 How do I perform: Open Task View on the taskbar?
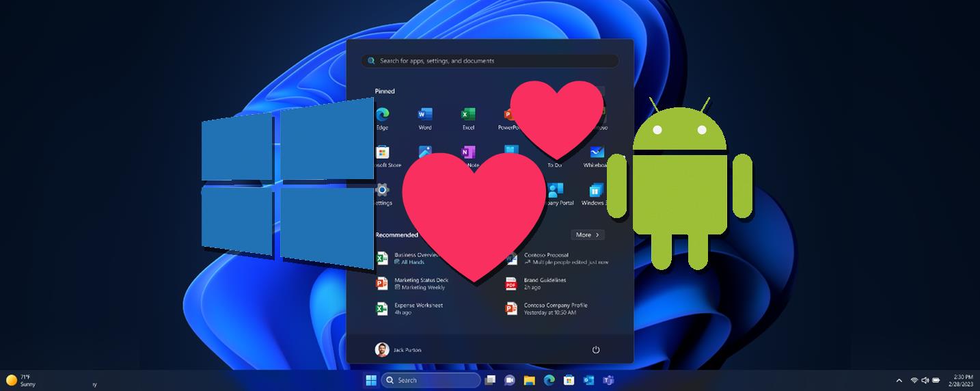490,380
